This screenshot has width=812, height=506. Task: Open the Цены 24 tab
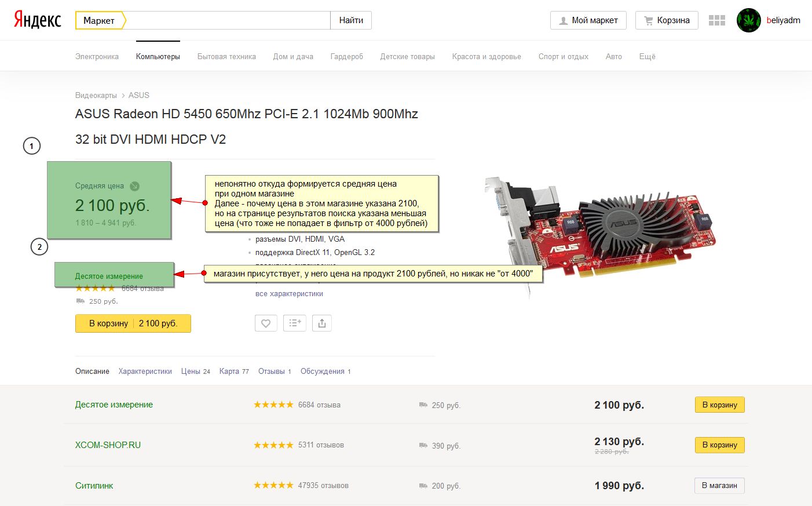tap(196, 371)
